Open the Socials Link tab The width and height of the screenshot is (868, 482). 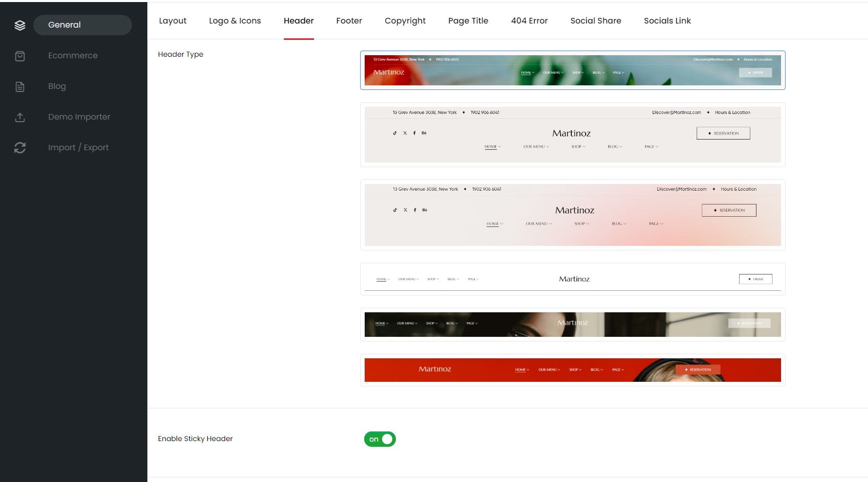point(667,21)
